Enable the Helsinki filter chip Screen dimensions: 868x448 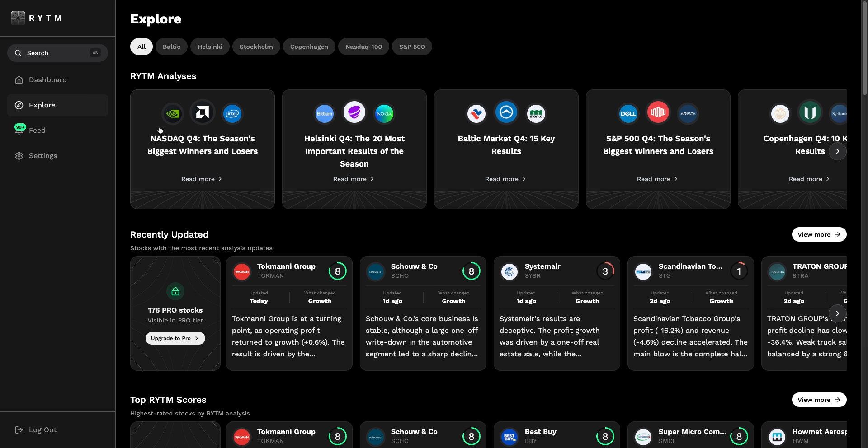209,47
